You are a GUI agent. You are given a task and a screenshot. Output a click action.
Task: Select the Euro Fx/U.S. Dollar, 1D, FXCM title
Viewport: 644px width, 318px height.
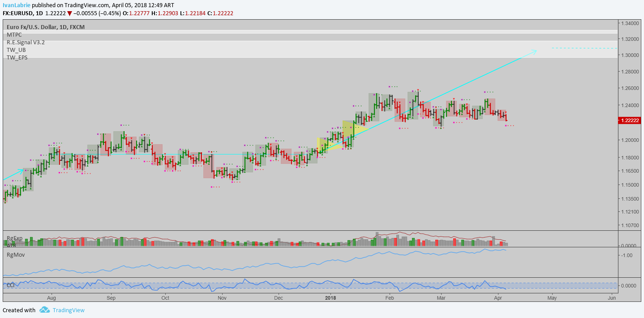point(46,27)
